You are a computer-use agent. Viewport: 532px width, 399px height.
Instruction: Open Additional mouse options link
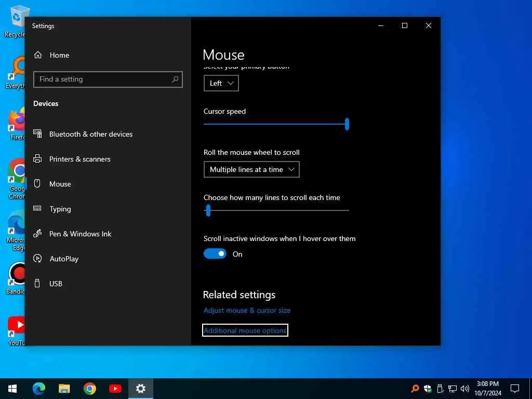245,330
